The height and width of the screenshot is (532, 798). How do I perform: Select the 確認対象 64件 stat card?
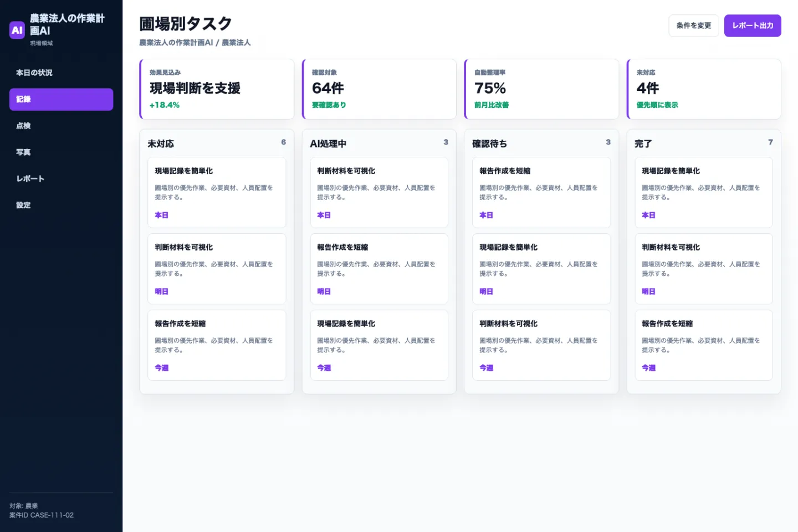(x=379, y=89)
